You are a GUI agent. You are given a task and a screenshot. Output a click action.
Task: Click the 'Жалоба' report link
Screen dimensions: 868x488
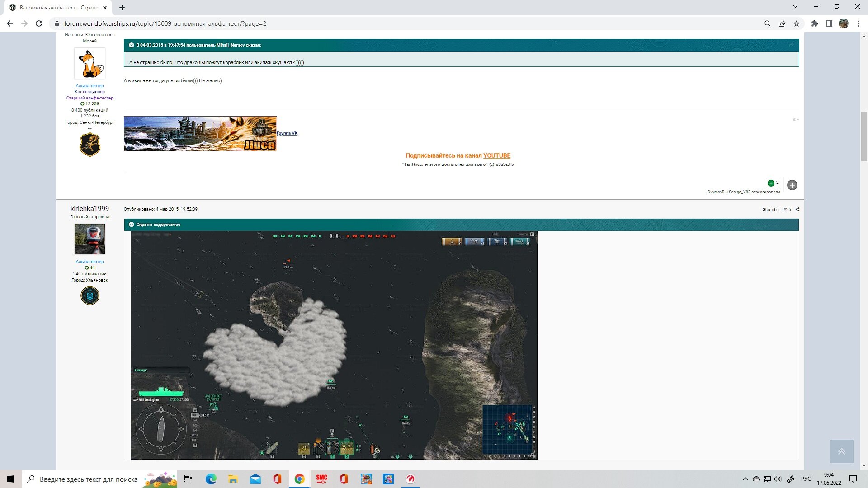point(770,209)
